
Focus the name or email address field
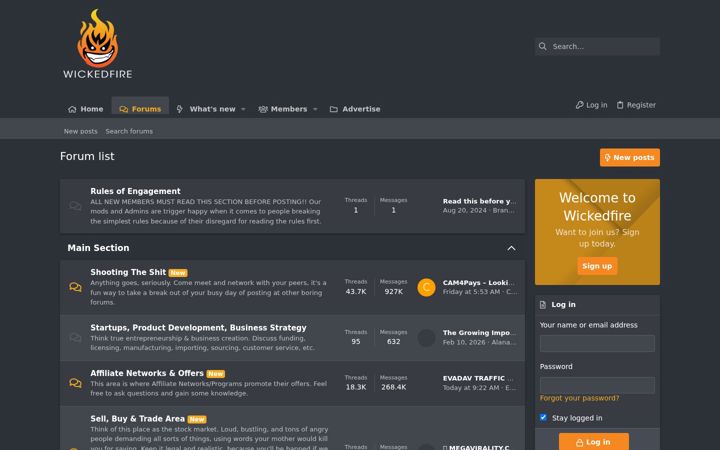pos(597,343)
